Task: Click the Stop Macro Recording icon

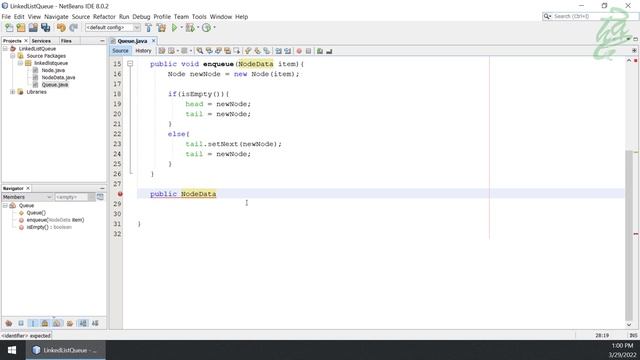Action: coord(309,51)
